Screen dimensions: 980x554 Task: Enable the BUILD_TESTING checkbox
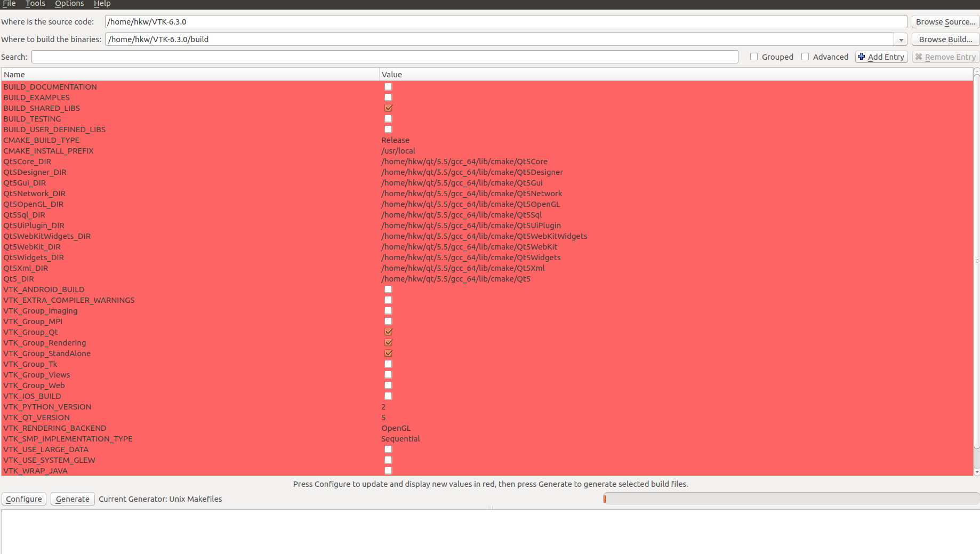coord(388,118)
